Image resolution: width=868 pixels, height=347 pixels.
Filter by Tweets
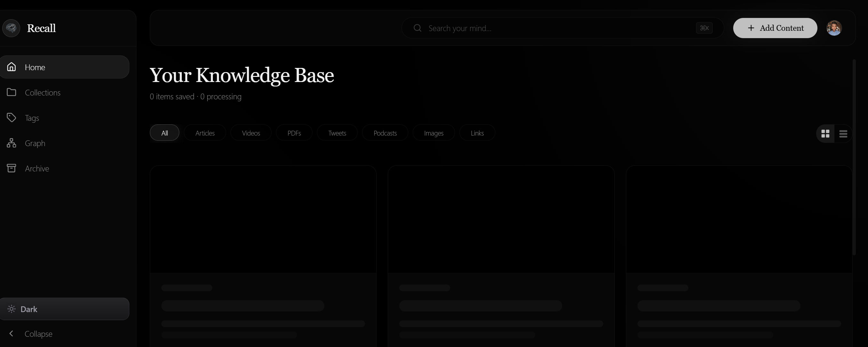tap(337, 133)
